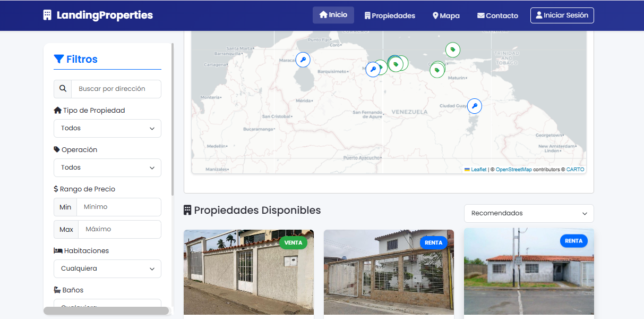Go to the Propiedades nav item
644x319 pixels.
click(390, 15)
